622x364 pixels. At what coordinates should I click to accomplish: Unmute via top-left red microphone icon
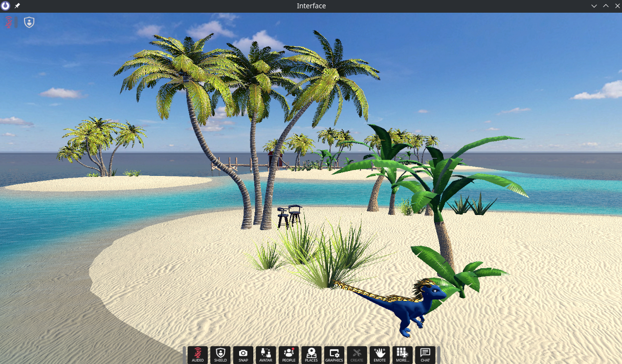coord(8,22)
